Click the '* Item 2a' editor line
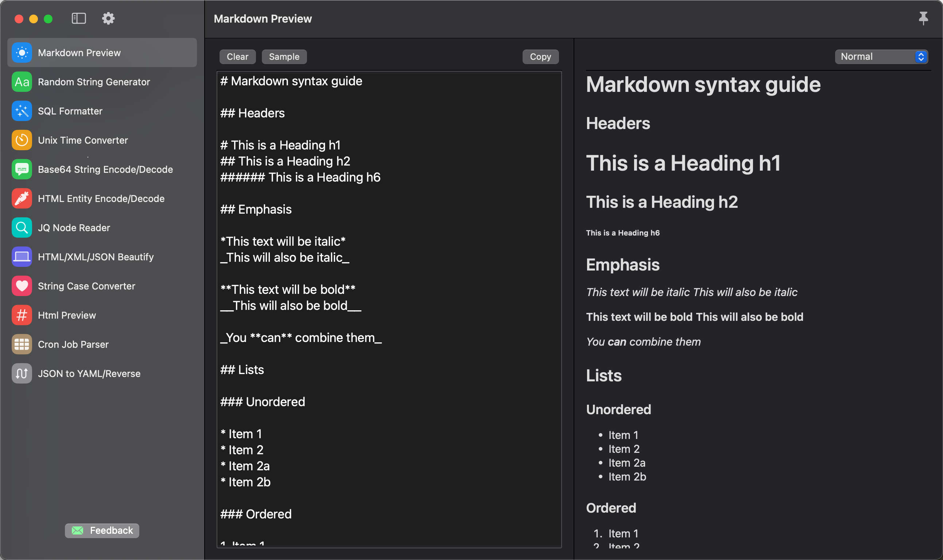 (x=245, y=466)
